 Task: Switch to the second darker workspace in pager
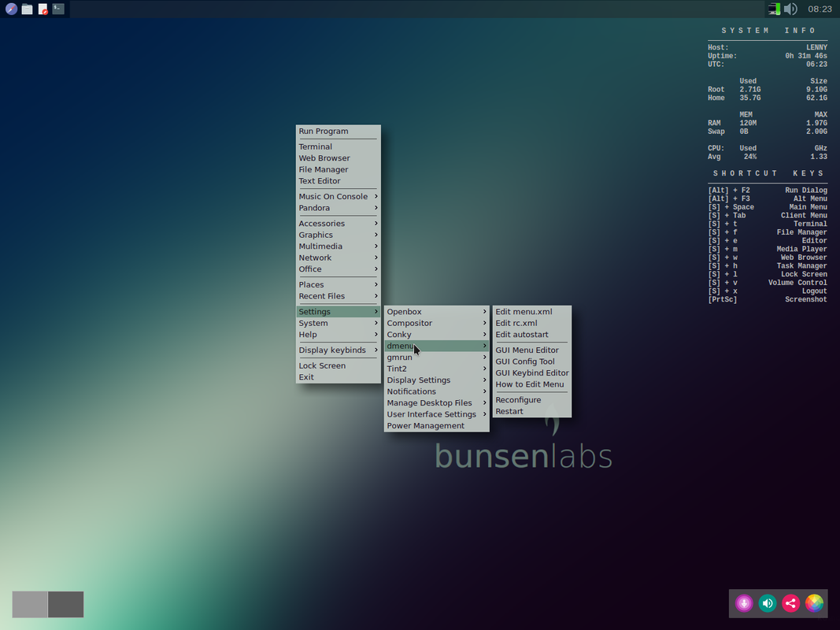(x=66, y=604)
